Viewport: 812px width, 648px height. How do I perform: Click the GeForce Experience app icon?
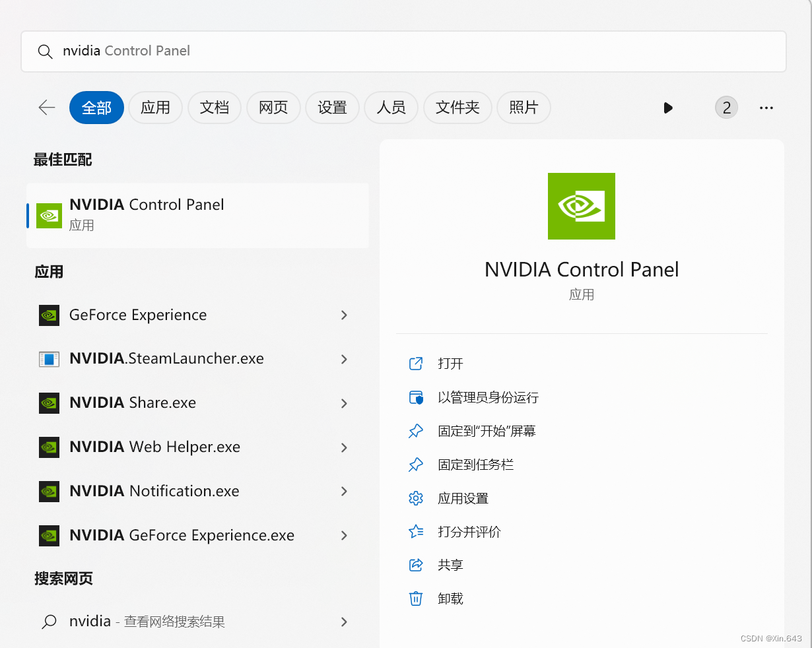click(x=49, y=315)
